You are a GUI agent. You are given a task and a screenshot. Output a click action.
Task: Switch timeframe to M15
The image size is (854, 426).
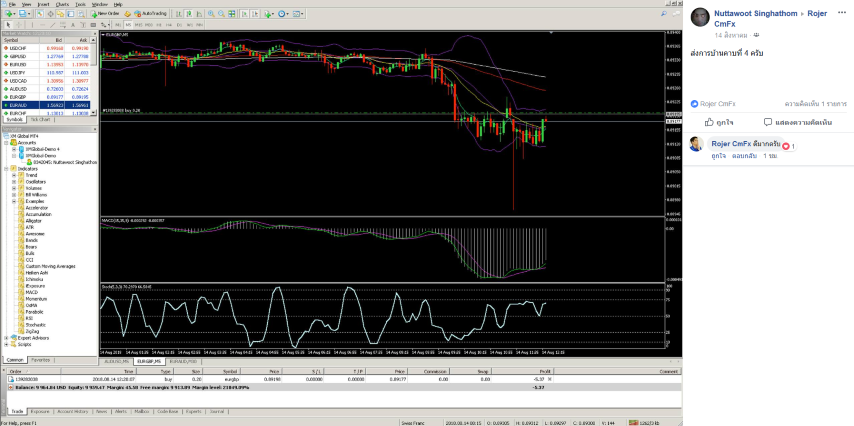138,25
